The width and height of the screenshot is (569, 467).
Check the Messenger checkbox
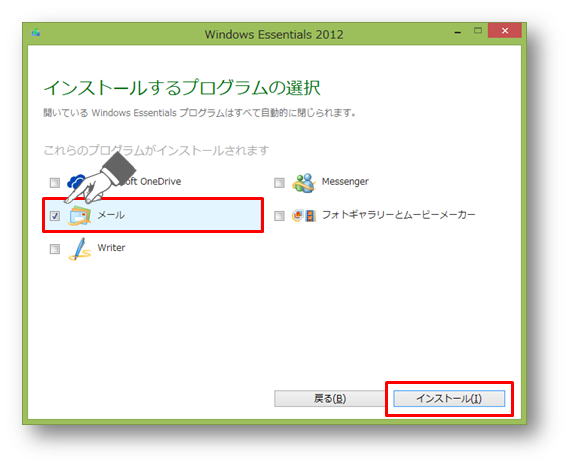click(279, 183)
